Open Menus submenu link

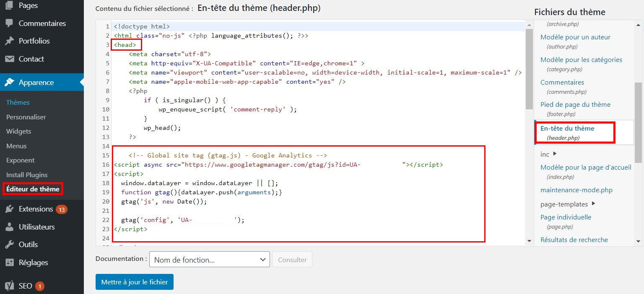click(x=16, y=146)
